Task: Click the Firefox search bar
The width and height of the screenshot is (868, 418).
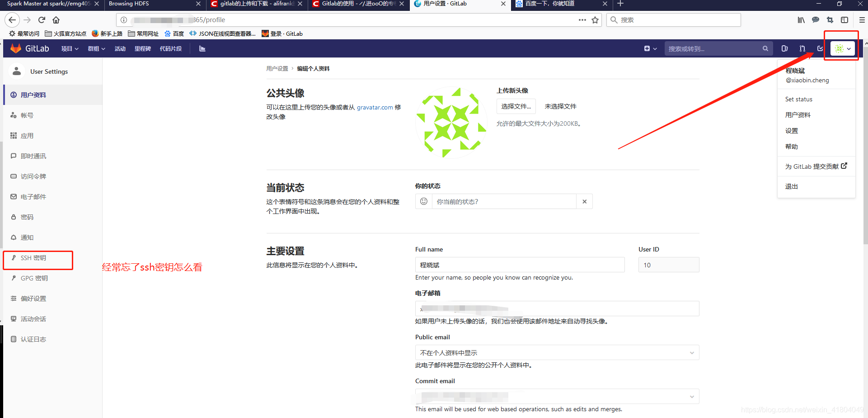Action: (x=674, y=20)
